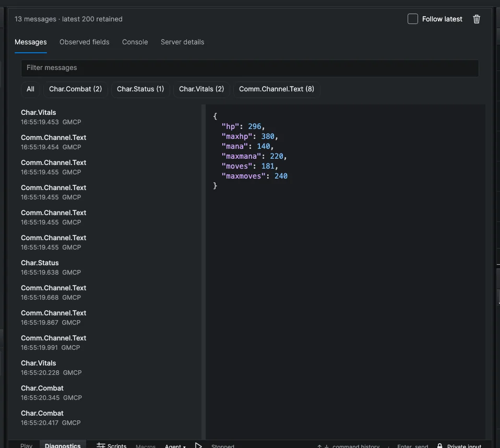Select Char.Combat message at 16:55:20.417
This screenshot has height=448, width=500.
point(109,418)
